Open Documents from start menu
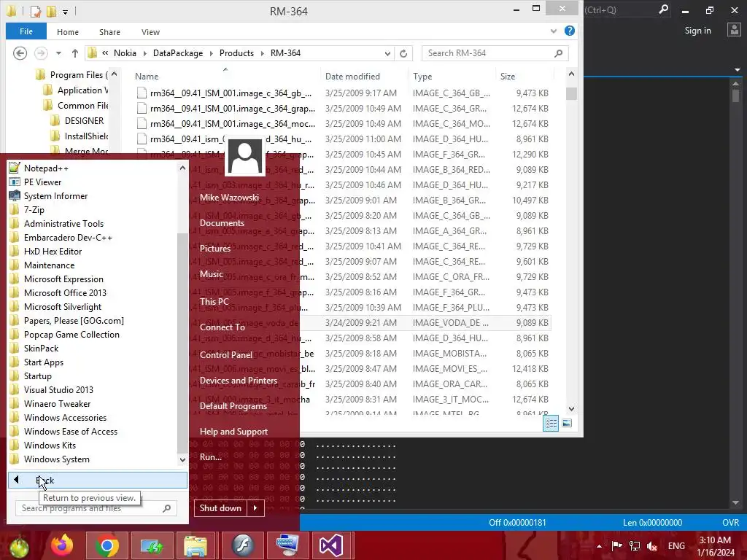This screenshot has width=747, height=560. point(222,223)
